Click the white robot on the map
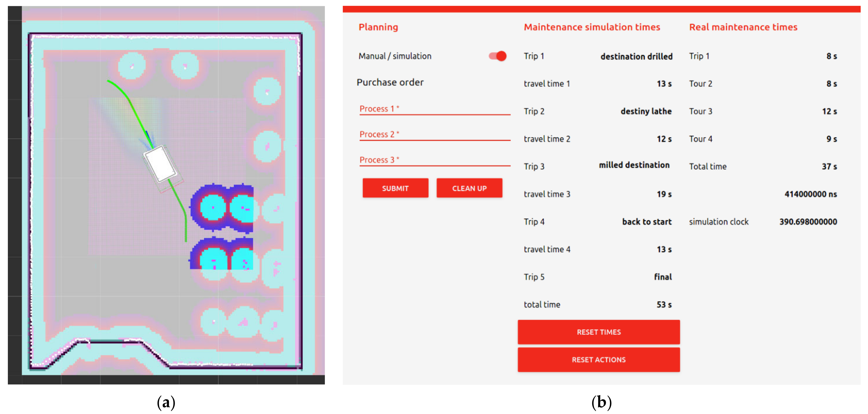The height and width of the screenshot is (414, 868). [x=160, y=164]
